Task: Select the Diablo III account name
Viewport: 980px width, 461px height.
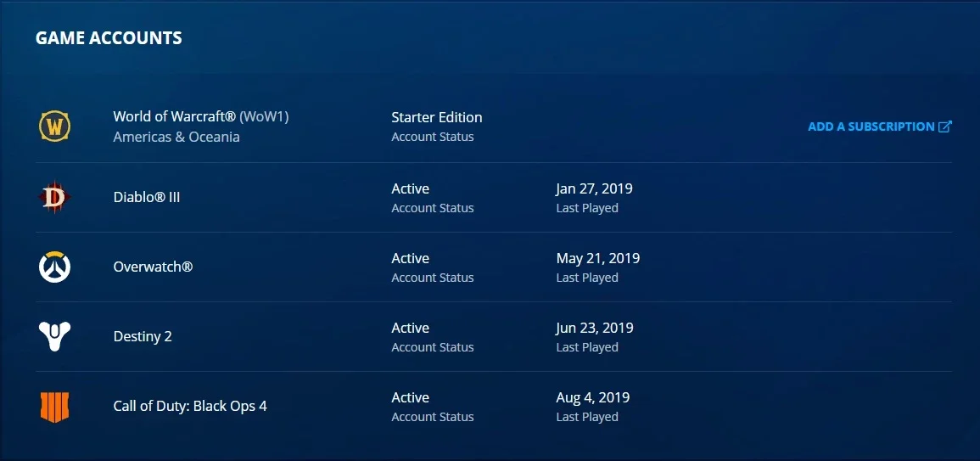Action: [147, 197]
